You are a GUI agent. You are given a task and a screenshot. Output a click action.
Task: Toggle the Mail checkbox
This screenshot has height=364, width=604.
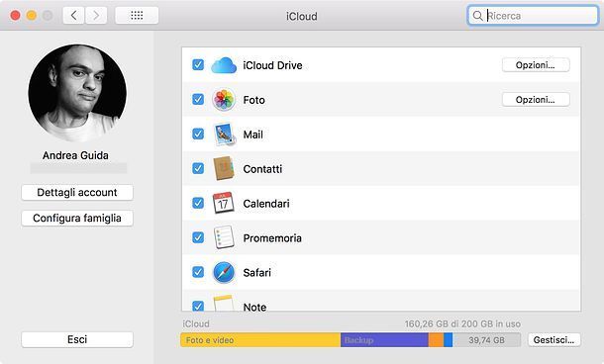[x=198, y=134]
